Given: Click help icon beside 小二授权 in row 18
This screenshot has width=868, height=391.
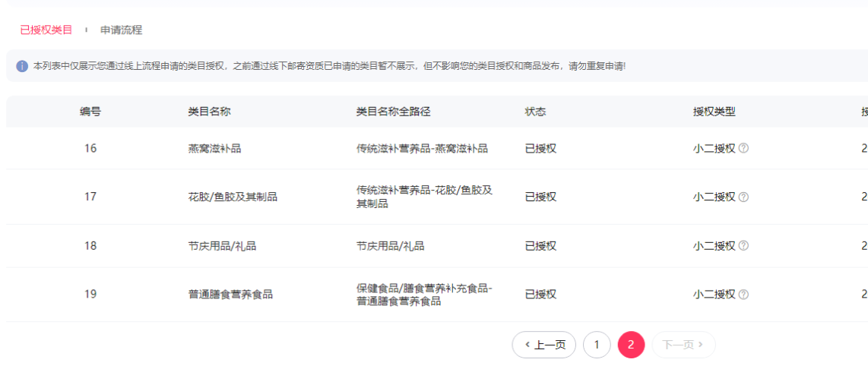Looking at the screenshot, I should pos(743,246).
